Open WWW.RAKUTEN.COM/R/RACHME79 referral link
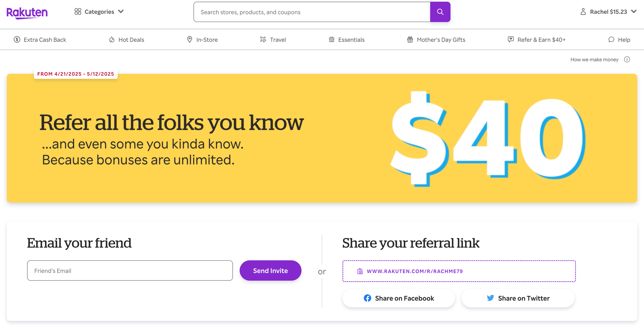This screenshot has height=329, width=644. click(x=415, y=271)
